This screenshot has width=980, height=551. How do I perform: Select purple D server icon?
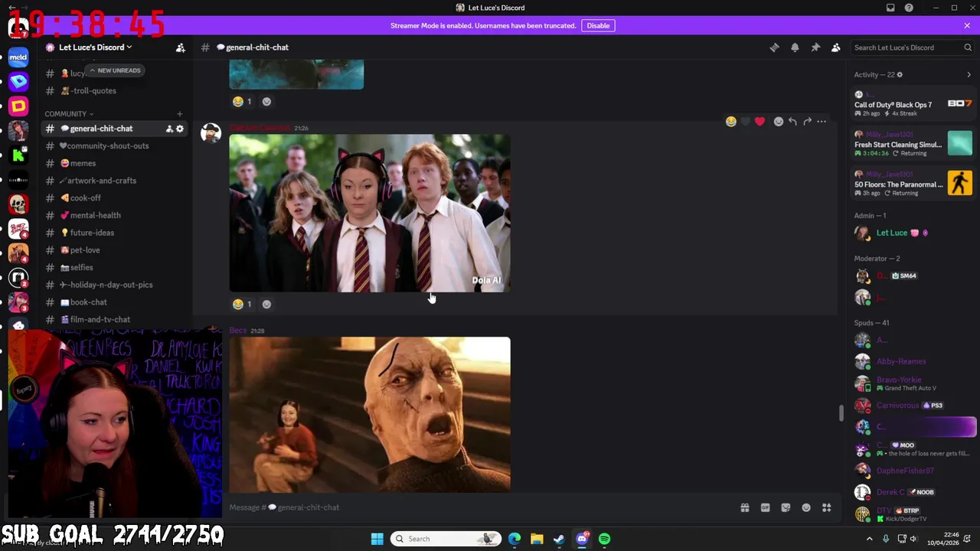click(x=18, y=81)
